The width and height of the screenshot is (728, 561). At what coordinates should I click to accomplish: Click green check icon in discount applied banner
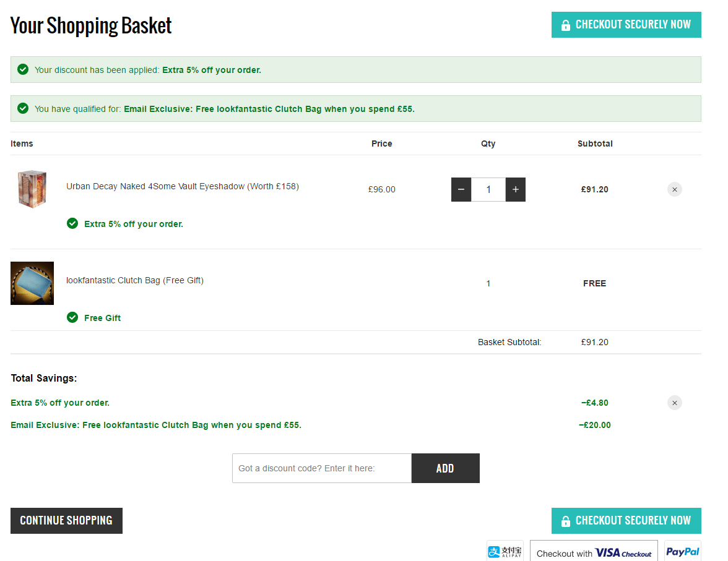(x=23, y=70)
